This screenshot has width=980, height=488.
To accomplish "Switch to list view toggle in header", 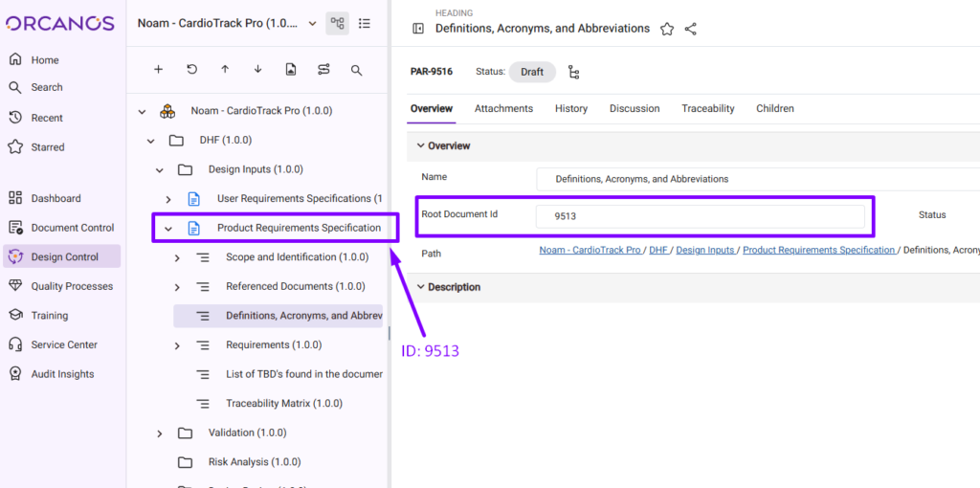I will click(365, 23).
